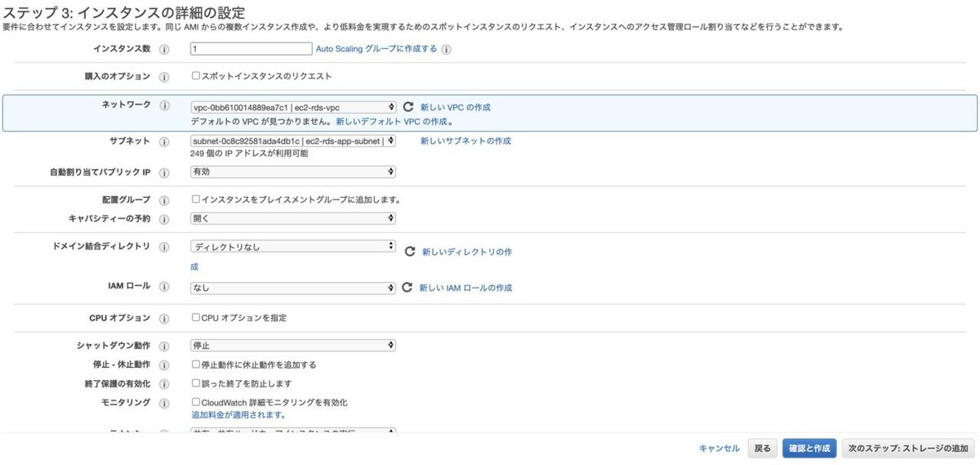Image resolution: width=980 pixels, height=465 pixels.
Task: Open ドメイン結合ディレクトリ dropdown showing ディレクトリなし
Action: click(x=293, y=246)
